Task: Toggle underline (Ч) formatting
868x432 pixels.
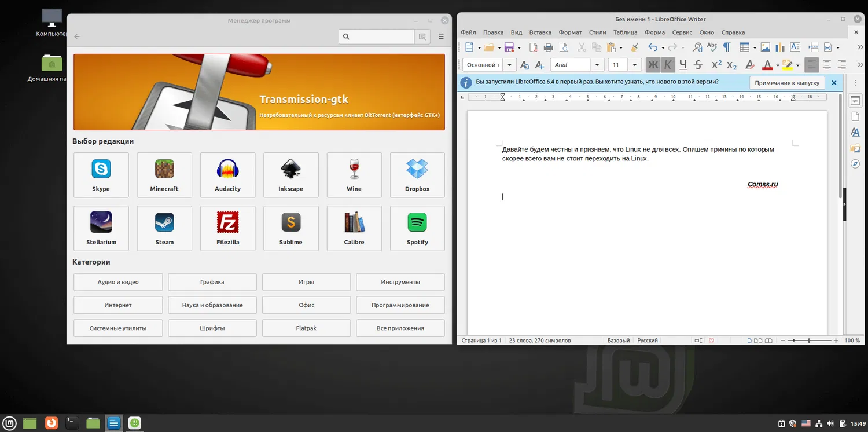Action: coord(683,65)
